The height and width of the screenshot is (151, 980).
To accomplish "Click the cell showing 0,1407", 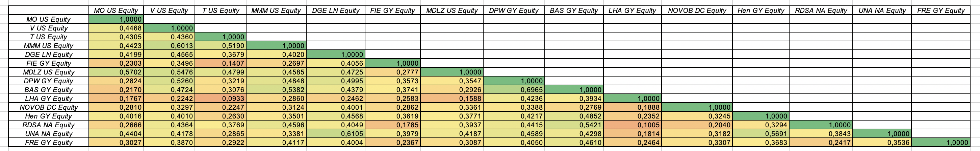I will click(x=220, y=63).
